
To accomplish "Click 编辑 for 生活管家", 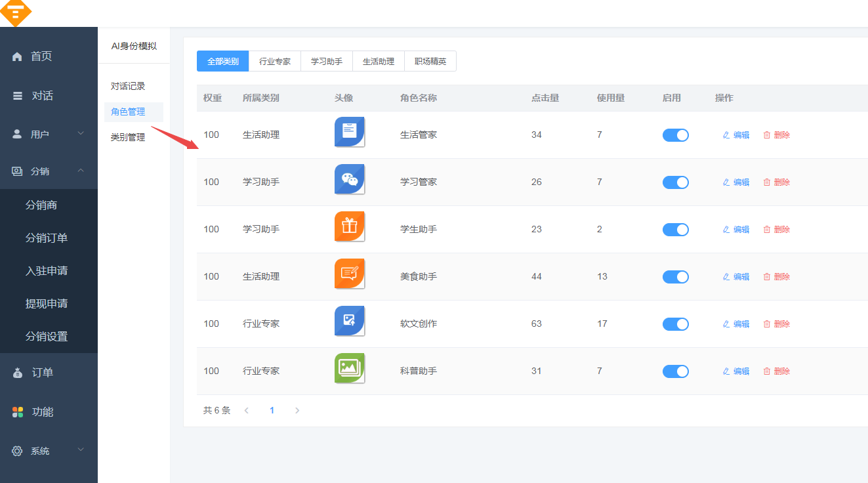I will click(735, 135).
